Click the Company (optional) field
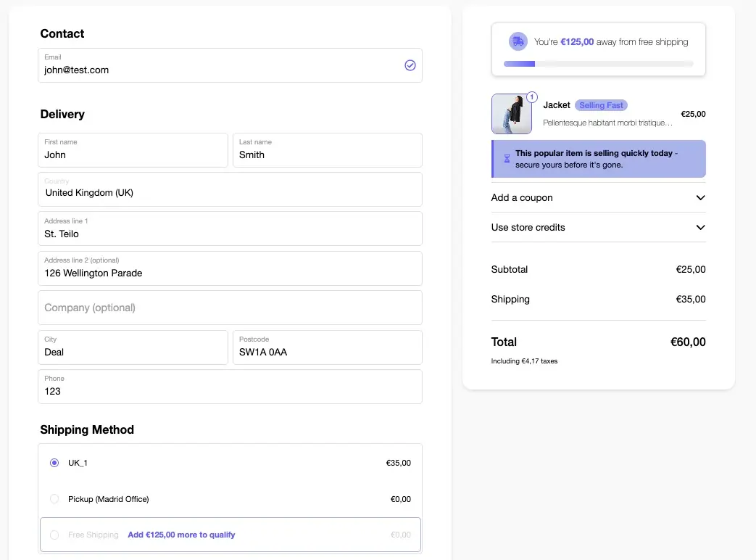The height and width of the screenshot is (560, 756). [230, 308]
